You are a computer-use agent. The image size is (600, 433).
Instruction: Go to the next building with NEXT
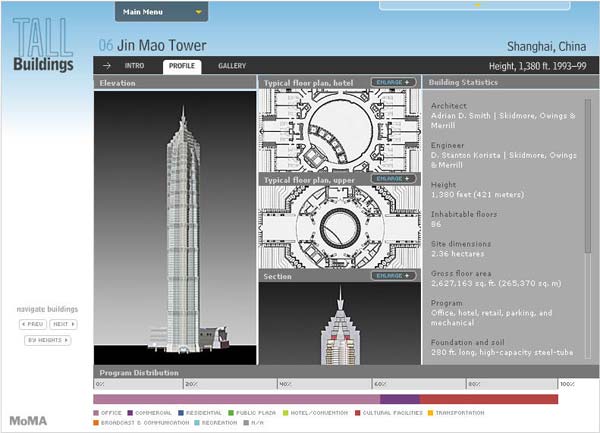(x=64, y=324)
